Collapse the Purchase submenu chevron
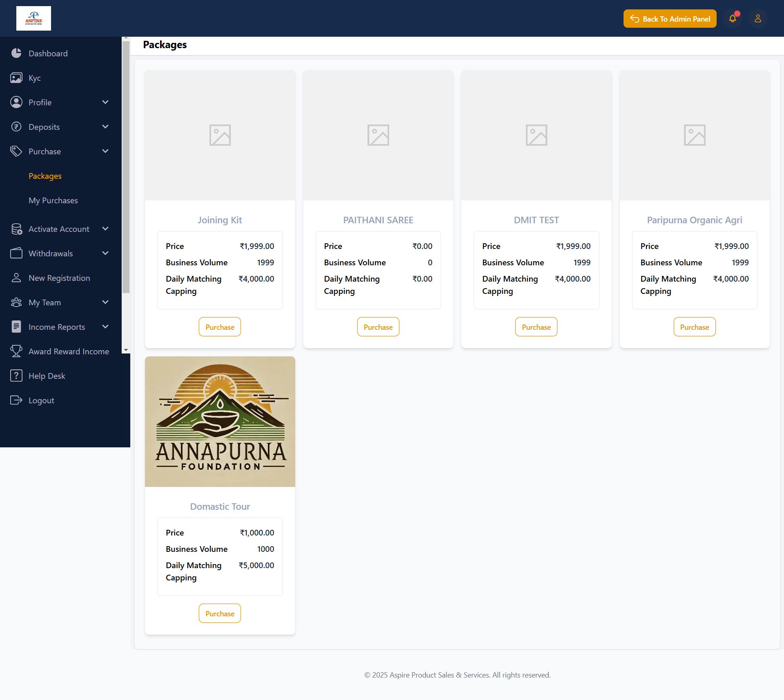The height and width of the screenshot is (700, 784). point(105,151)
